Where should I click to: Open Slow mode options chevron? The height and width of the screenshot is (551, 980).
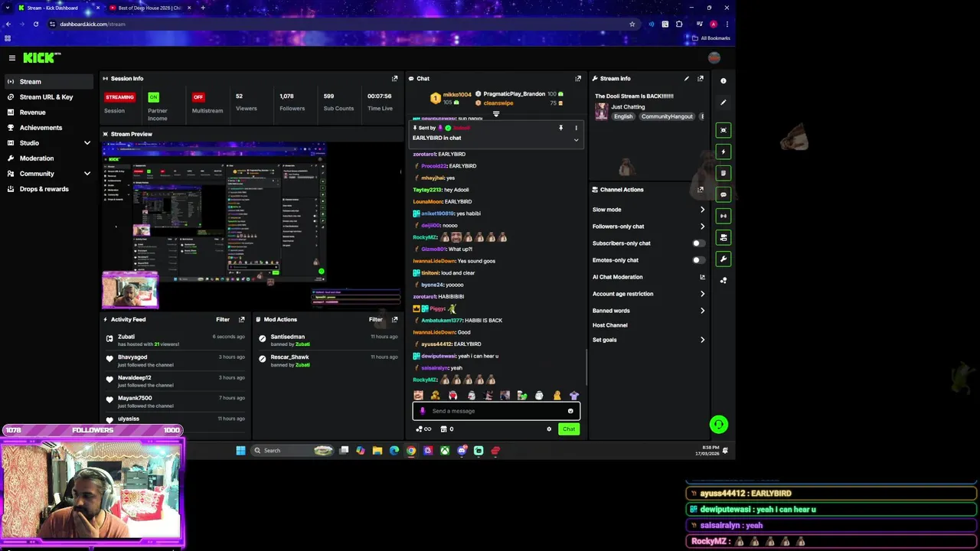coord(702,210)
